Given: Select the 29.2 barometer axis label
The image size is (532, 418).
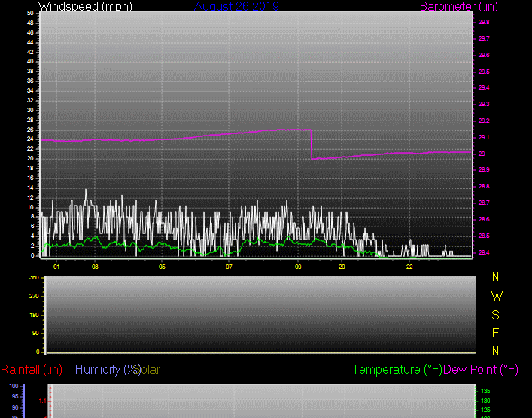Looking at the screenshot, I should [484, 121].
